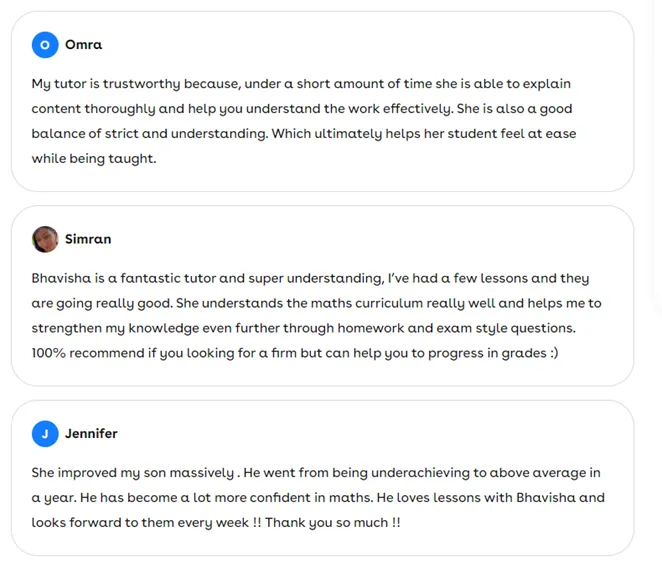Screen dimensions: 662x566
Task: Click the Jennifer review card
Action: (x=323, y=478)
